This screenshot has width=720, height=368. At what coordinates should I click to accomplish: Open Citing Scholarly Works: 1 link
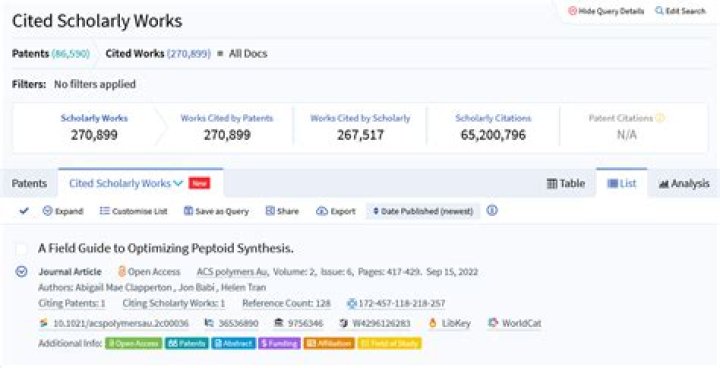[174, 303]
